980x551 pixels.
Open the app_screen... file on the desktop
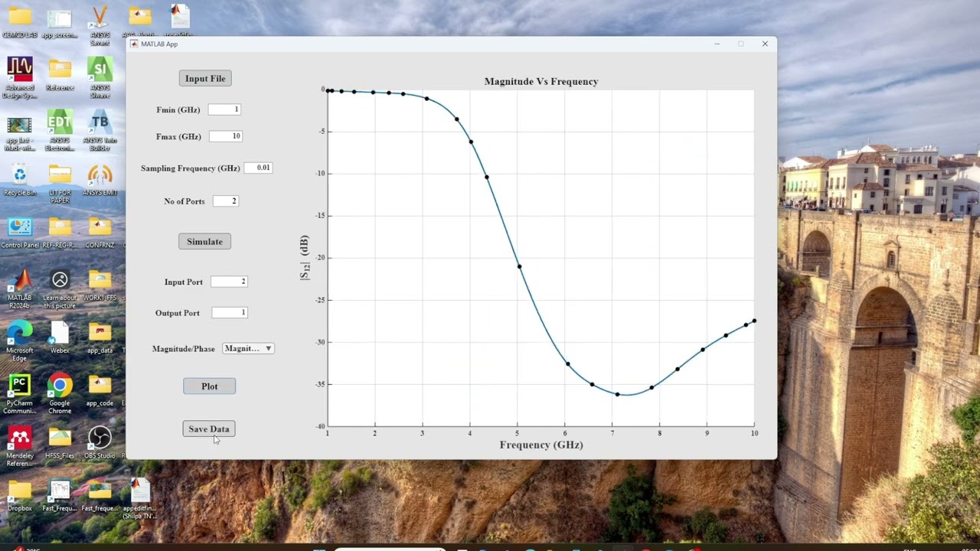(60, 22)
